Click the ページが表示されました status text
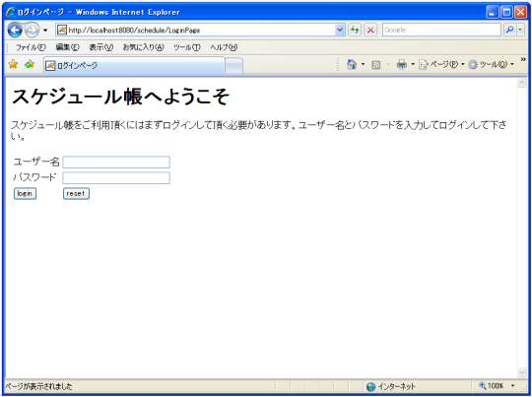The image size is (532, 397). click(x=38, y=386)
